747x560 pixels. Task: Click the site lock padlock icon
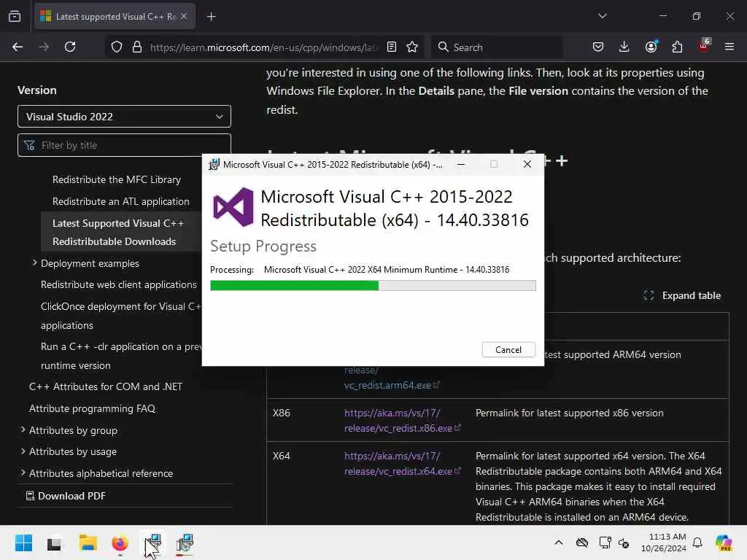(137, 47)
